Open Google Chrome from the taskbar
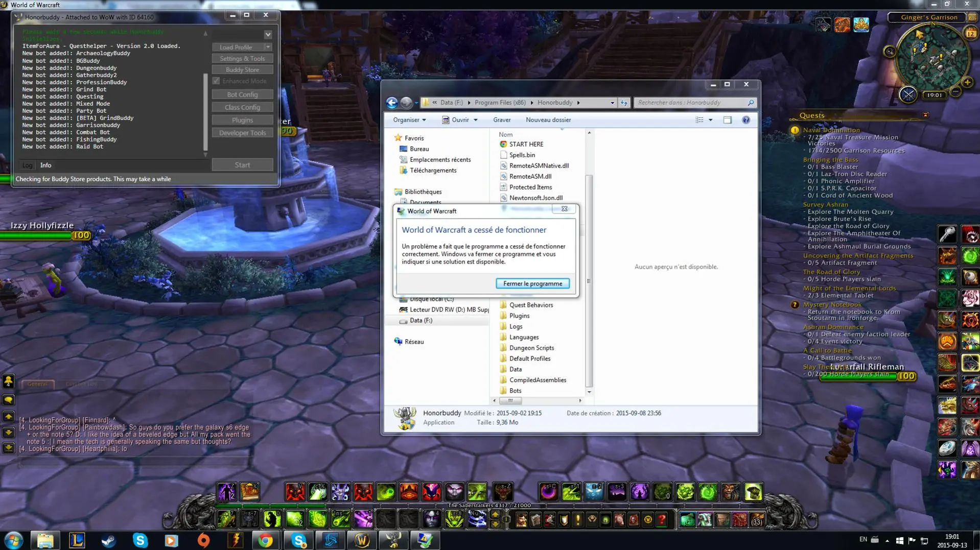Viewport: 980px width, 550px height. (266, 540)
